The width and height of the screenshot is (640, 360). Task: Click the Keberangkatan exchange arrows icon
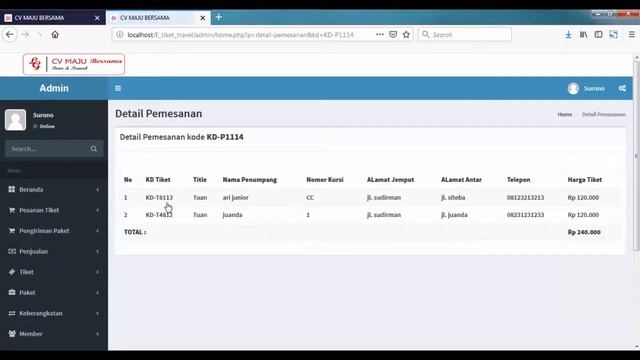[12, 313]
